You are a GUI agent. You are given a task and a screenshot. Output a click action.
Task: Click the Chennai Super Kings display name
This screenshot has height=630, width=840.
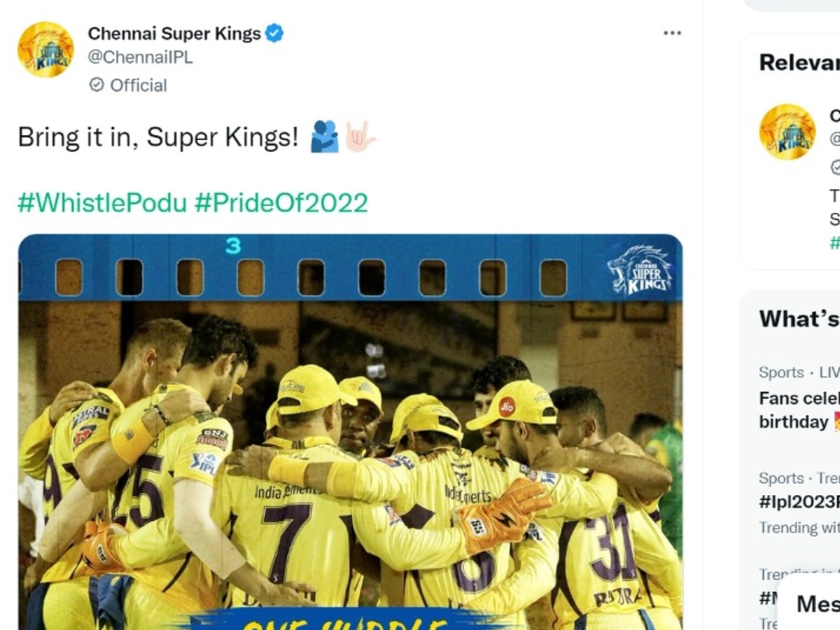click(x=174, y=33)
